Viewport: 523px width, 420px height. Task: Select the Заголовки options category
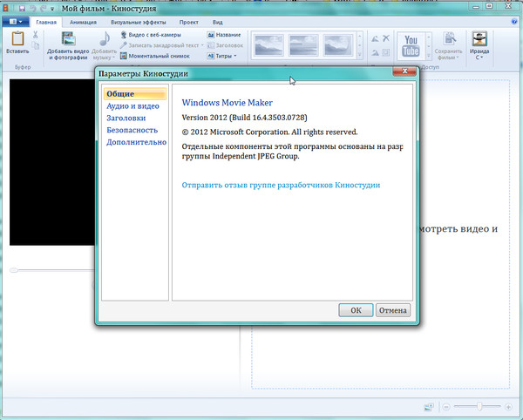[126, 118]
